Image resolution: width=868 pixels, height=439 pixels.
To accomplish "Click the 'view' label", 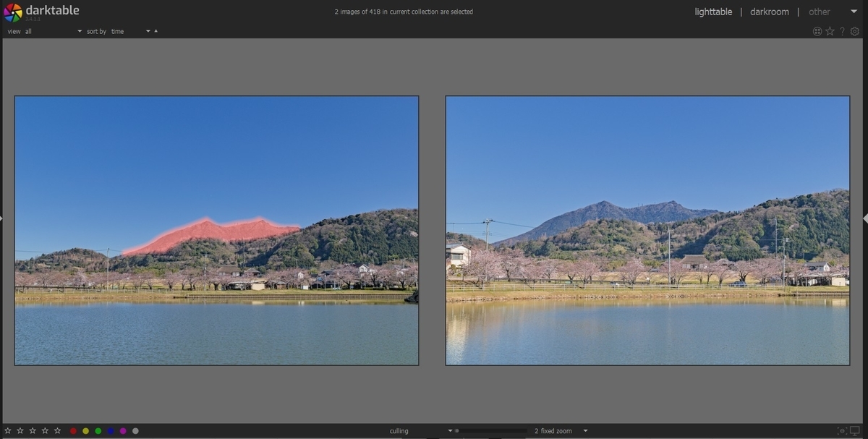I will coord(14,31).
